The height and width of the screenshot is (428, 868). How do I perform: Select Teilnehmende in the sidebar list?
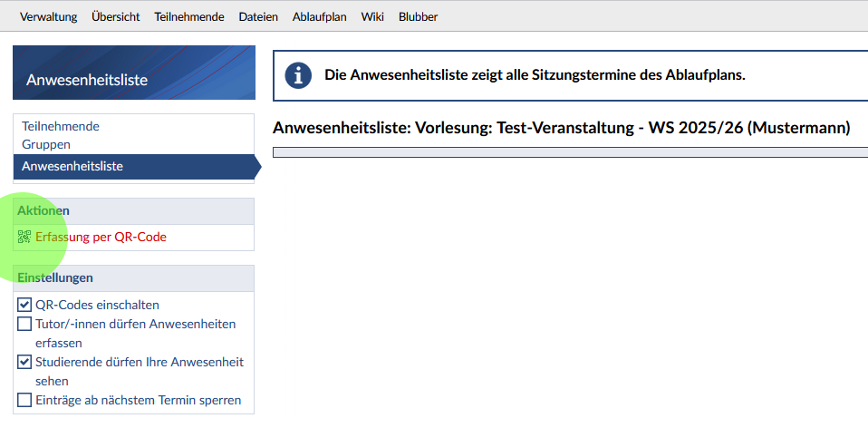pos(61,126)
